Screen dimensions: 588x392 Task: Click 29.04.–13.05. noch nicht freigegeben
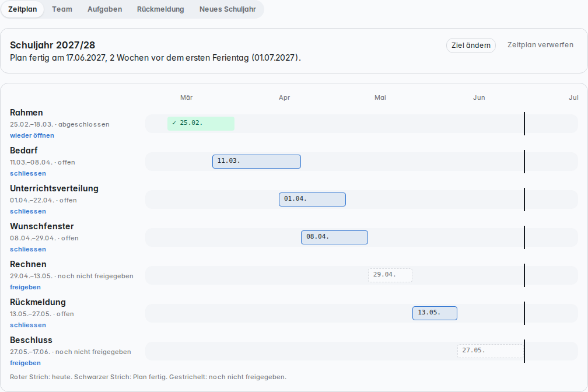[x=72, y=276]
